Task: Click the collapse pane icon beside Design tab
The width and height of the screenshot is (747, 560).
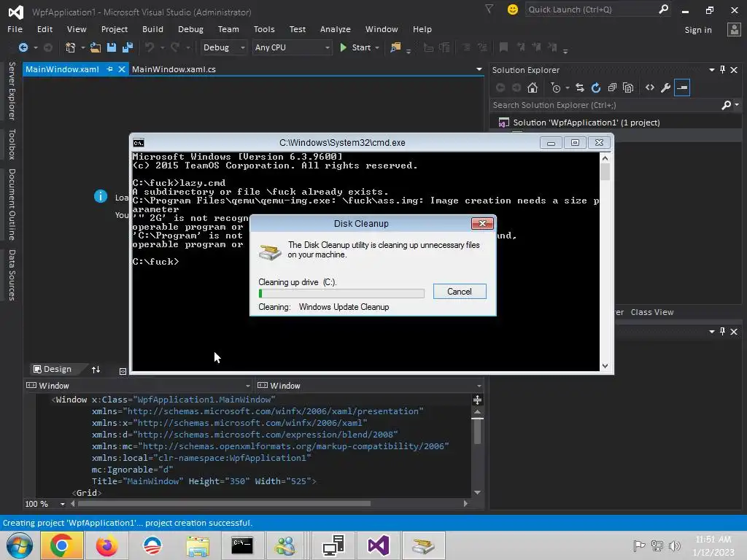Action: click(x=123, y=371)
